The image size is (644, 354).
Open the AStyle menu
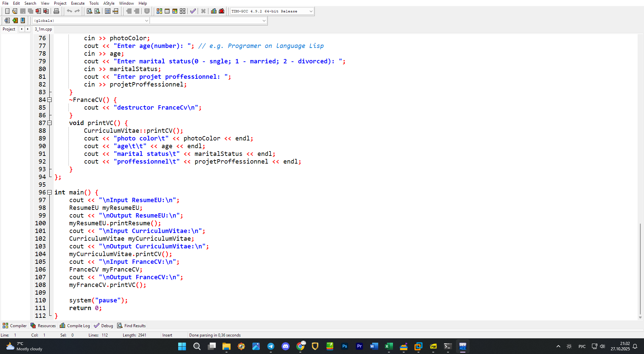coord(109,3)
